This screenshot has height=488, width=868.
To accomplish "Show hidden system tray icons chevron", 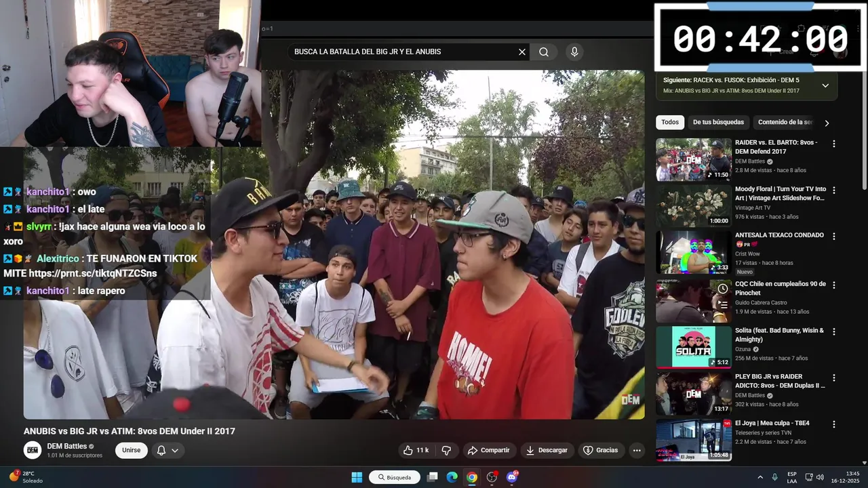I will tap(760, 477).
